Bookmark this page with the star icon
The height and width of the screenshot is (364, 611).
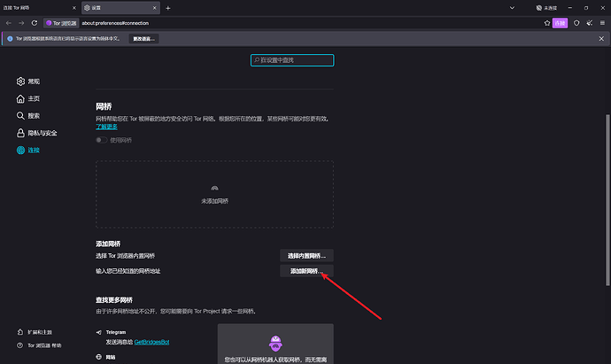pos(547,23)
